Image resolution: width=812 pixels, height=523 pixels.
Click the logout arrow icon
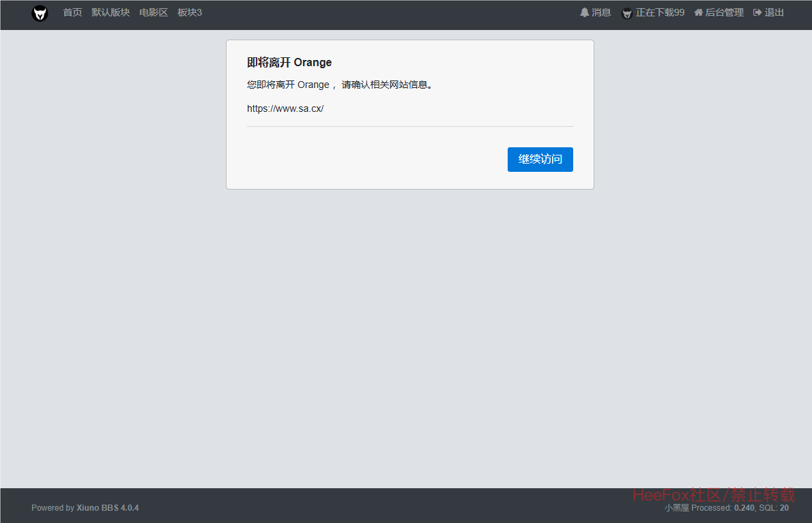coord(757,12)
